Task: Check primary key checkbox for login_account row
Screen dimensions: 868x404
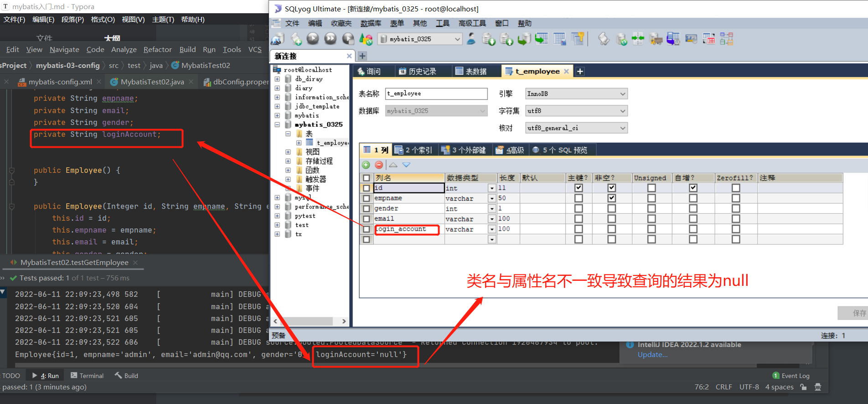Action: (579, 229)
